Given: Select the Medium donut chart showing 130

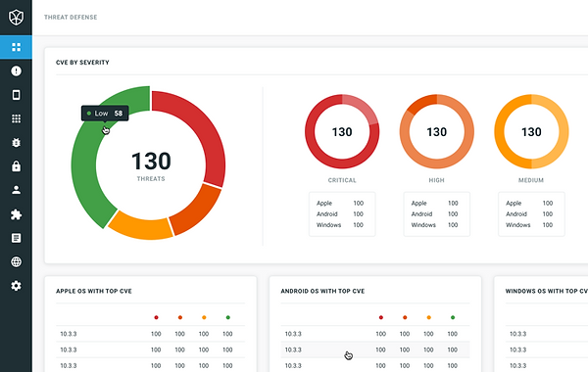Looking at the screenshot, I should point(531,131).
